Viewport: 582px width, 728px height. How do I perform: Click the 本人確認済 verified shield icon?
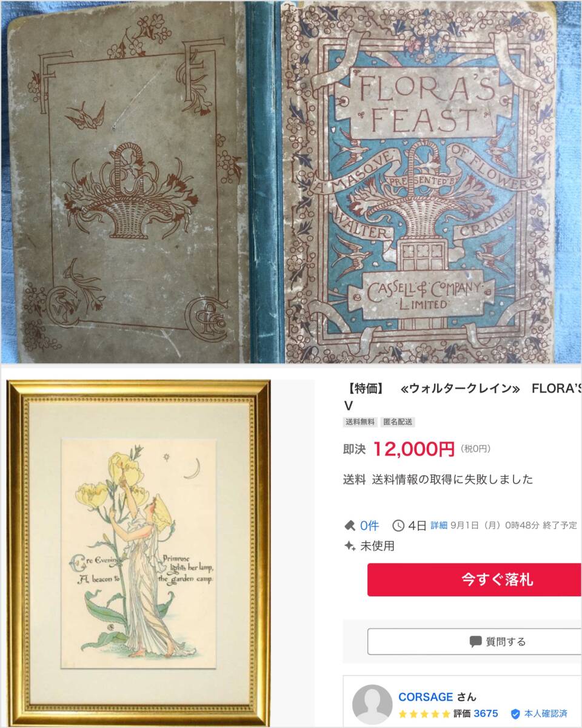point(515,713)
